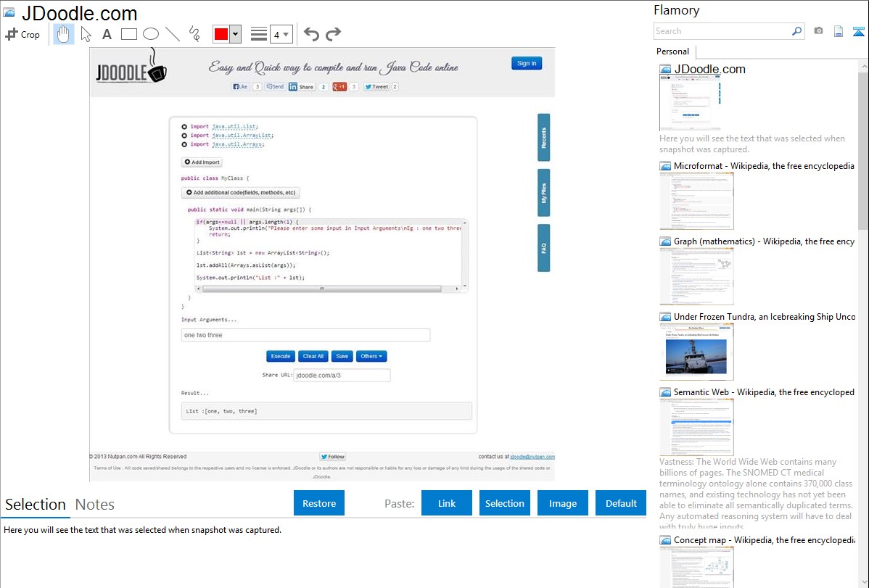Remove the java.util.Arrays import bullet
The width and height of the screenshot is (869, 588).
coord(184,144)
